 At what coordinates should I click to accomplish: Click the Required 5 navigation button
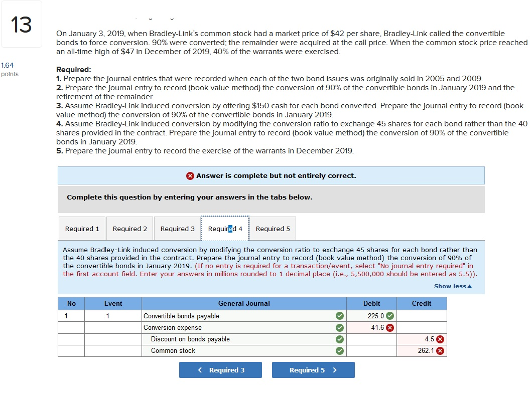click(313, 370)
